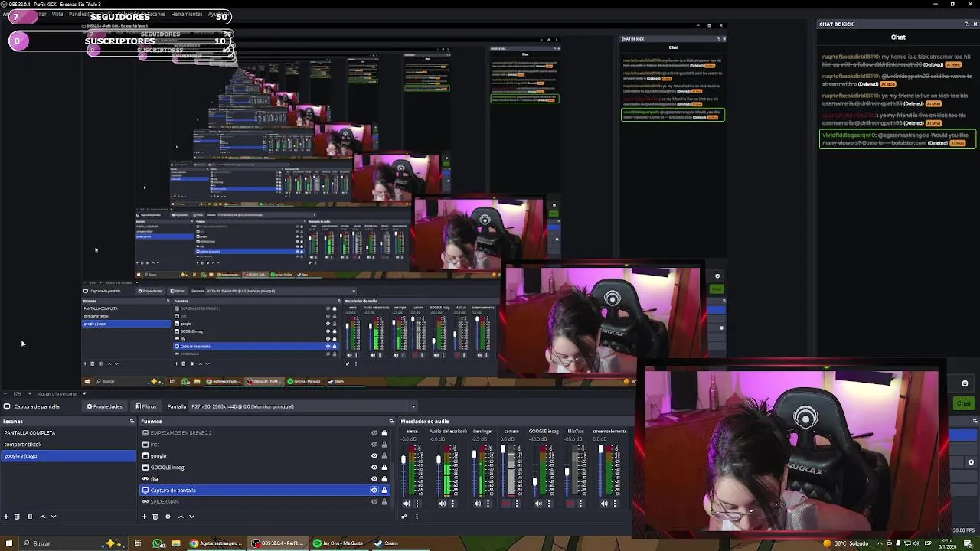The height and width of the screenshot is (551, 980).
Task: Hide the GOOGLE incog source in Fuentes
Action: 374,468
